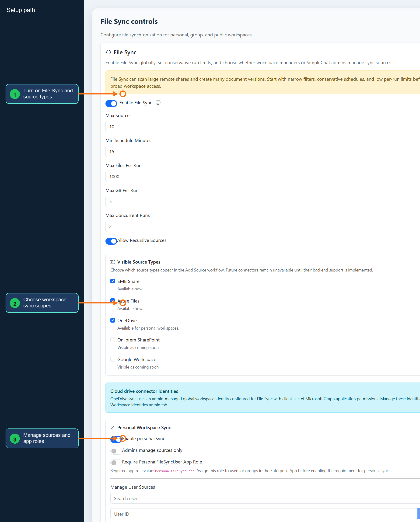Click the Search user input field
This screenshot has height=522, width=420.
(265, 498)
